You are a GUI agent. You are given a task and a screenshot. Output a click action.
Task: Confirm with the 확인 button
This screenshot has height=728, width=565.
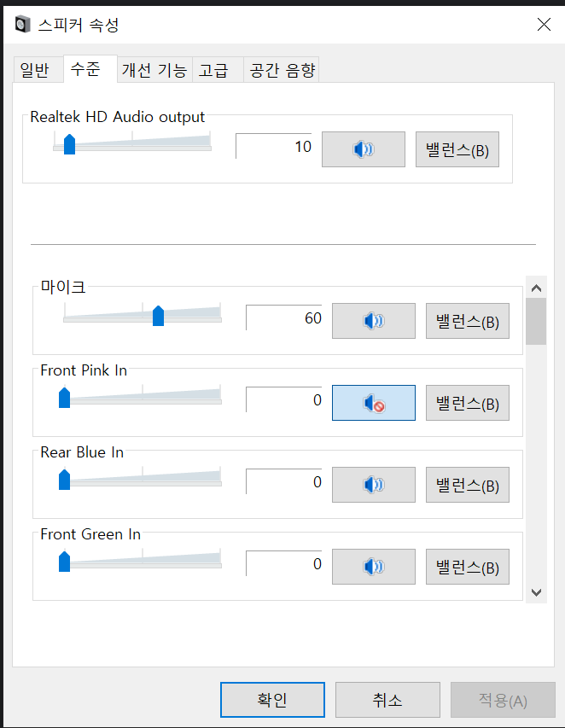point(272,700)
